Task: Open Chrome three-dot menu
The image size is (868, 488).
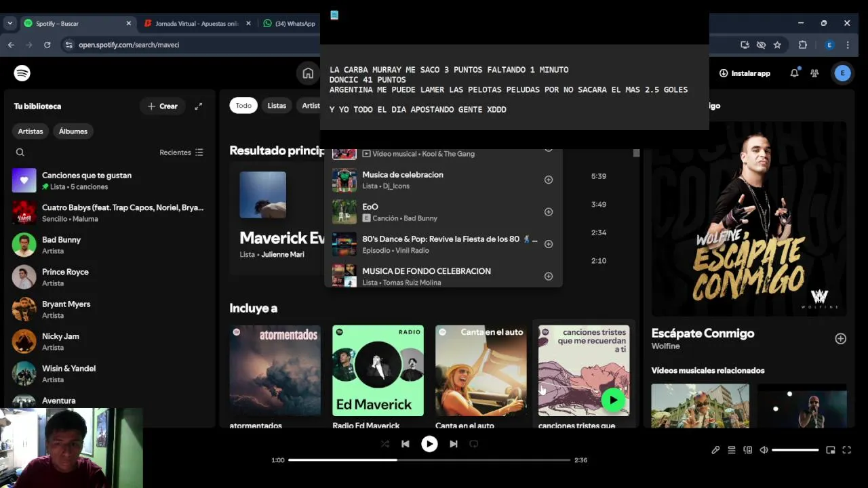Action: point(848,45)
